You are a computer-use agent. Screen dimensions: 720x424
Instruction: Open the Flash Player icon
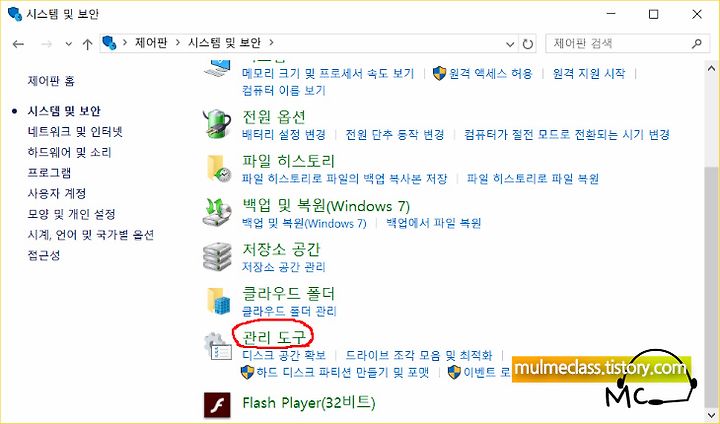[x=217, y=405]
